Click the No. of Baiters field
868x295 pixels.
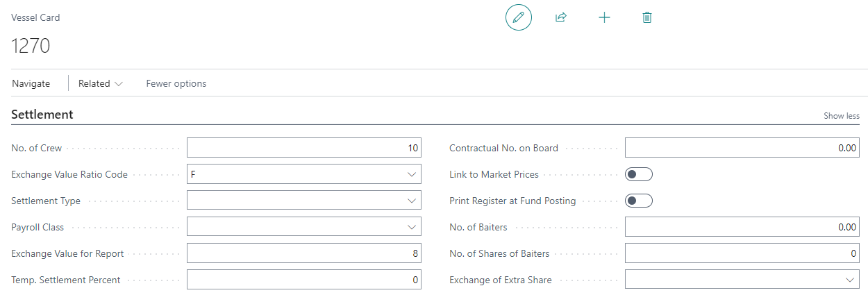coord(742,227)
